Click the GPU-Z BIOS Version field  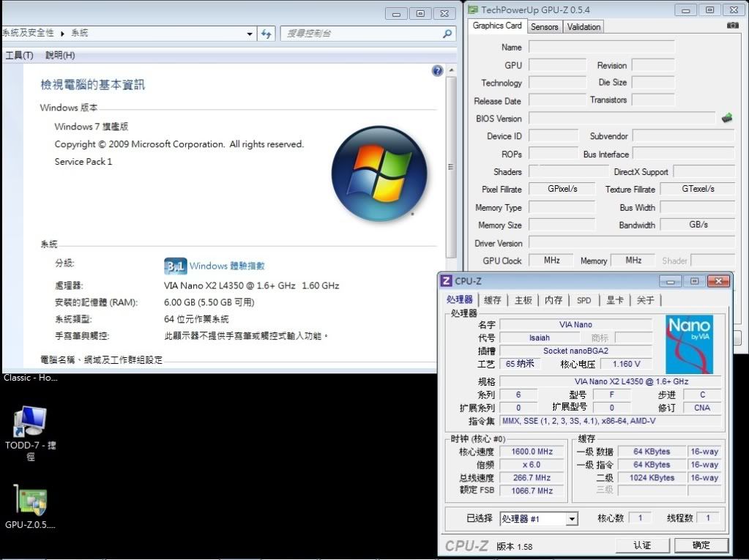point(622,118)
